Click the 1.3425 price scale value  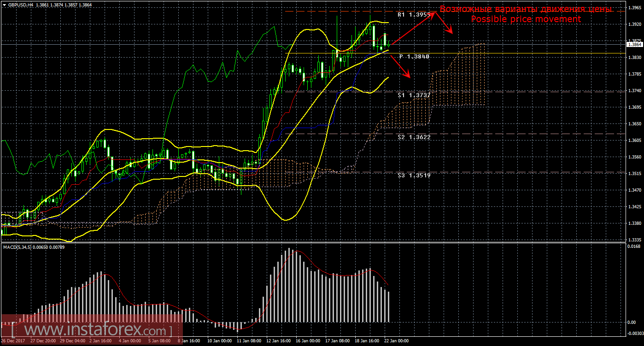pos(634,207)
